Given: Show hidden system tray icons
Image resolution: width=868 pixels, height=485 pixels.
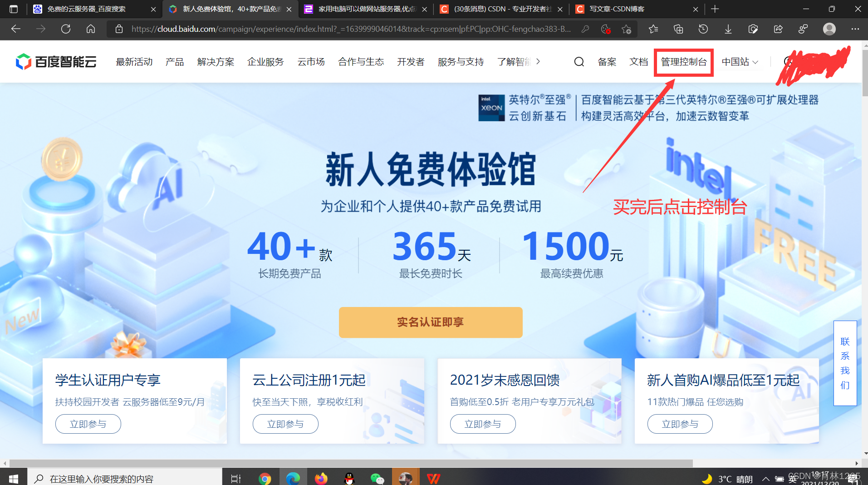Looking at the screenshot, I should pos(766,479).
